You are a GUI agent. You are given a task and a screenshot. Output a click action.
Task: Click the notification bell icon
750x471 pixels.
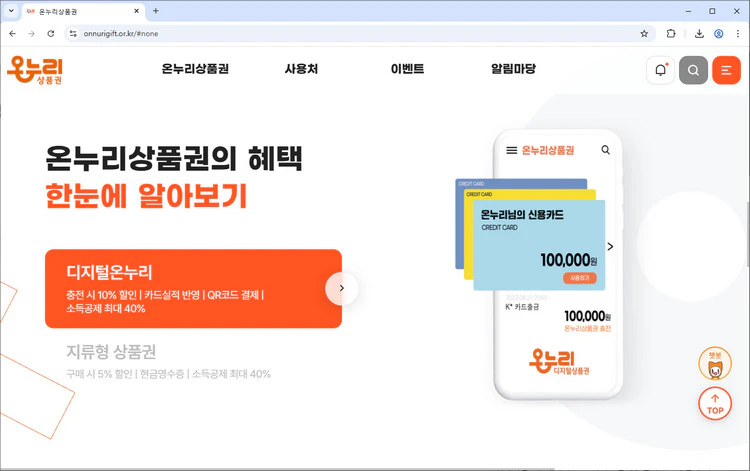660,70
